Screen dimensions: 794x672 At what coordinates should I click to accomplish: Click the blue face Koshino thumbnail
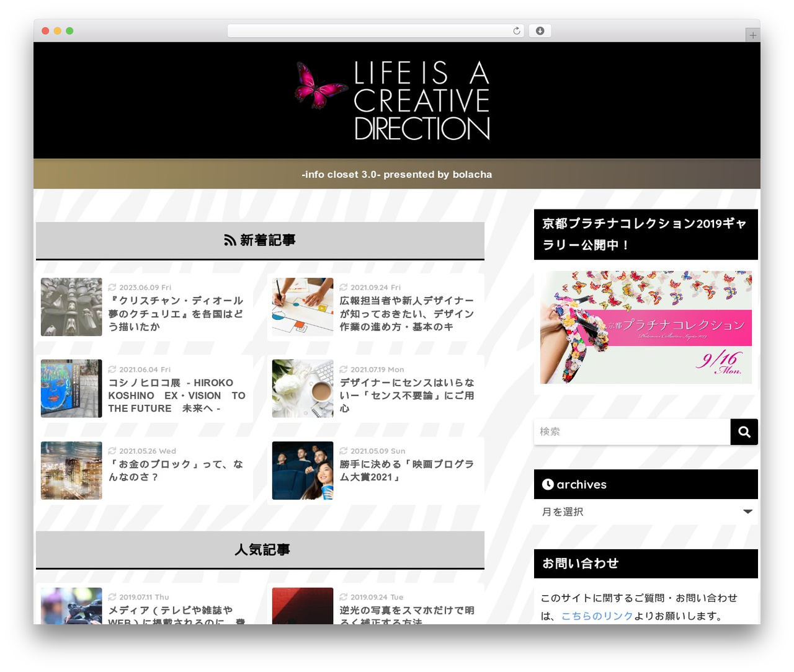(71, 389)
